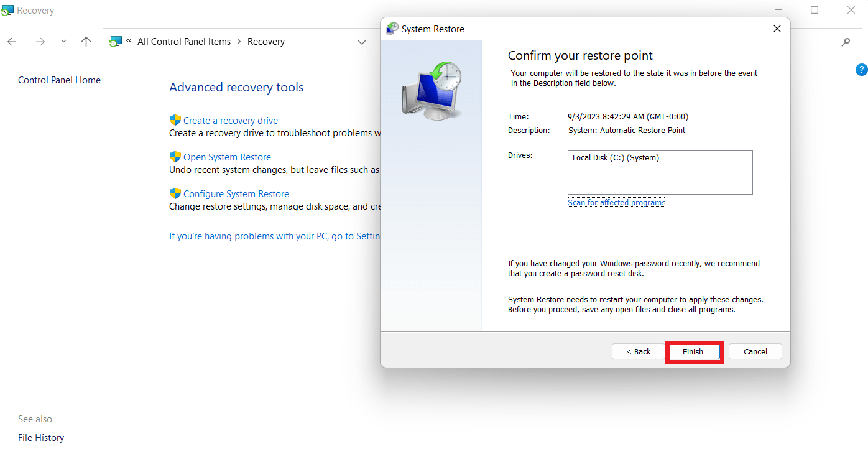Click the shield icon beside Open System Restore
The height and width of the screenshot is (454, 868).
[175, 157]
